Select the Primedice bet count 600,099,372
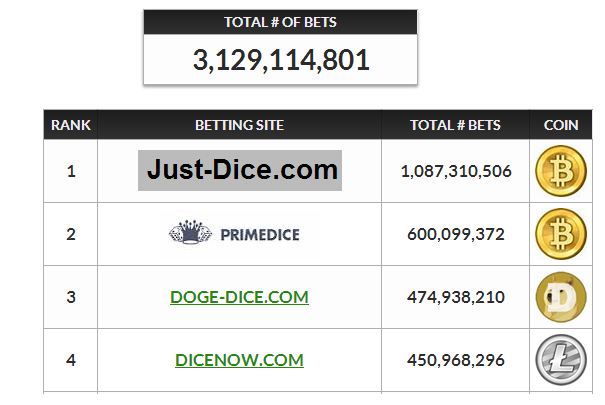 click(456, 234)
